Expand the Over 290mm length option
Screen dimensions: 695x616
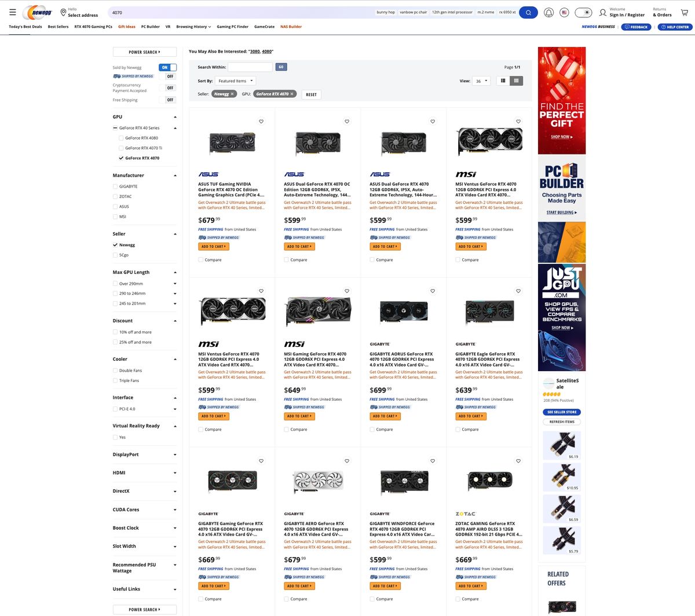(x=175, y=284)
